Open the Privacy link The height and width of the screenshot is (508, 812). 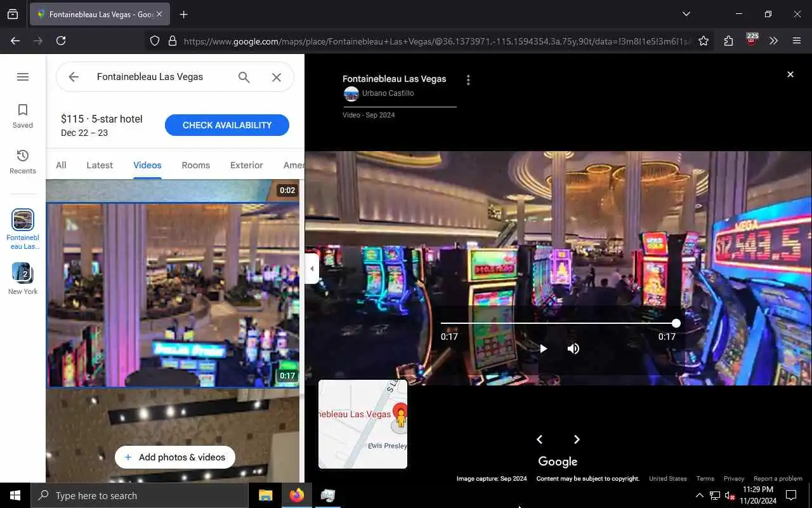[734, 479]
